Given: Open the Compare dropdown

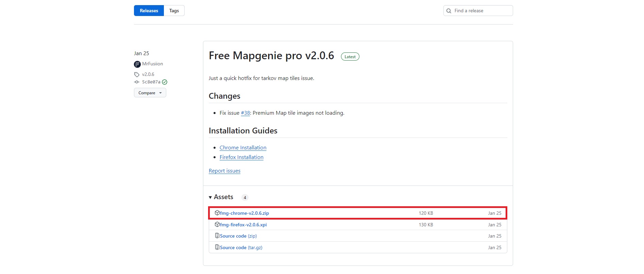Looking at the screenshot, I should click(x=150, y=93).
